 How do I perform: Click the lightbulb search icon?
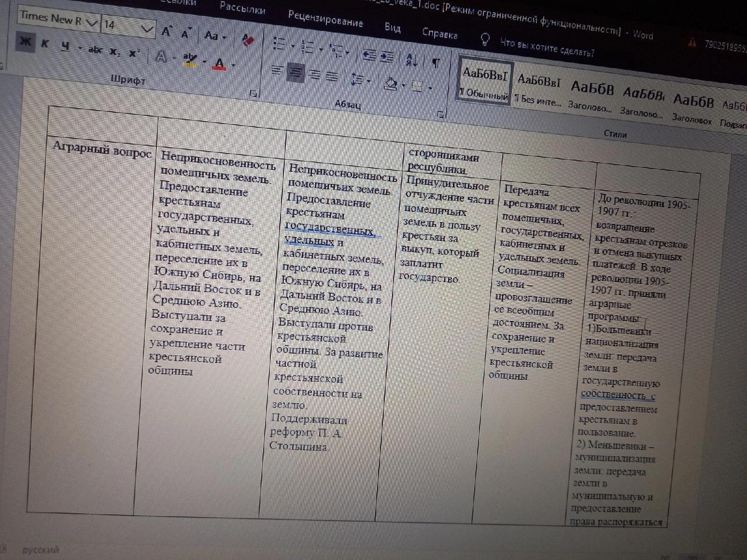tap(486, 39)
